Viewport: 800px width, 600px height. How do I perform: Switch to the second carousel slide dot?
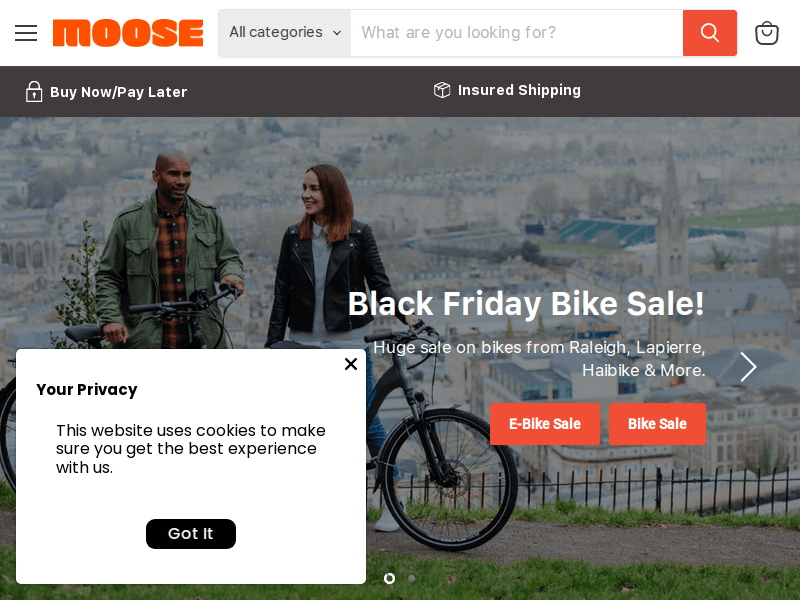pyautogui.click(x=411, y=578)
